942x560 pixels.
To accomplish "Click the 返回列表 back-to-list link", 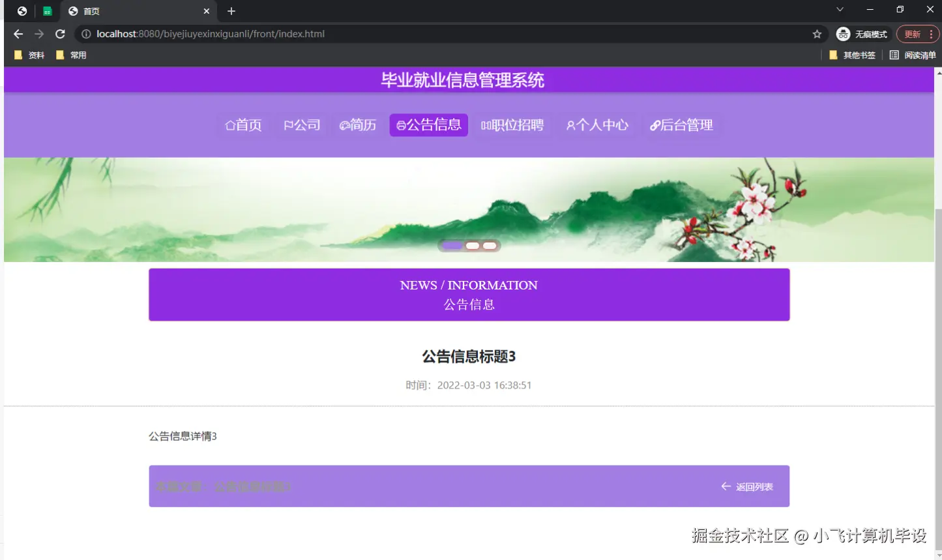I will pyautogui.click(x=747, y=487).
